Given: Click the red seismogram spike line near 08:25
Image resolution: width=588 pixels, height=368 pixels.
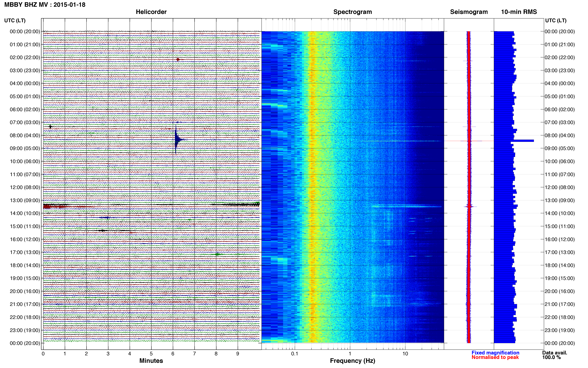Looking at the screenshot, I should pos(469,141).
